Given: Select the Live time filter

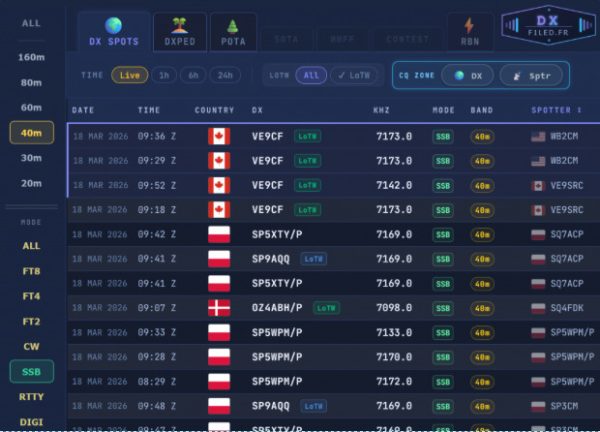Looking at the screenshot, I should pyautogui.click(x=129, y=75).
